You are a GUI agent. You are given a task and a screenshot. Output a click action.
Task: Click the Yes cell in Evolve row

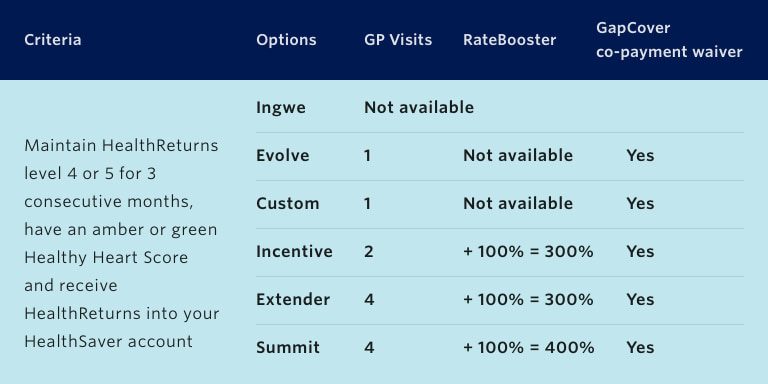click(640, 155)
